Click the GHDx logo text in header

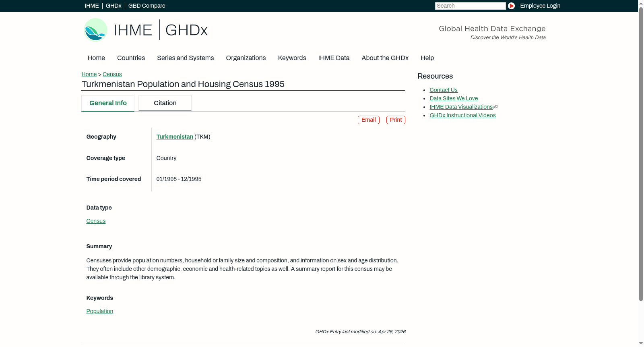click(x=186, y=30)
